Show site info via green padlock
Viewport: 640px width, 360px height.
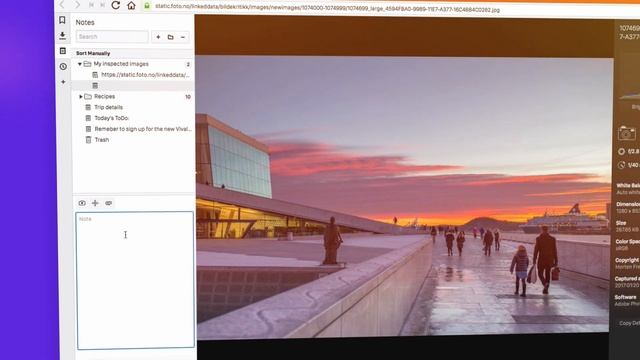(x=147, y=6)
